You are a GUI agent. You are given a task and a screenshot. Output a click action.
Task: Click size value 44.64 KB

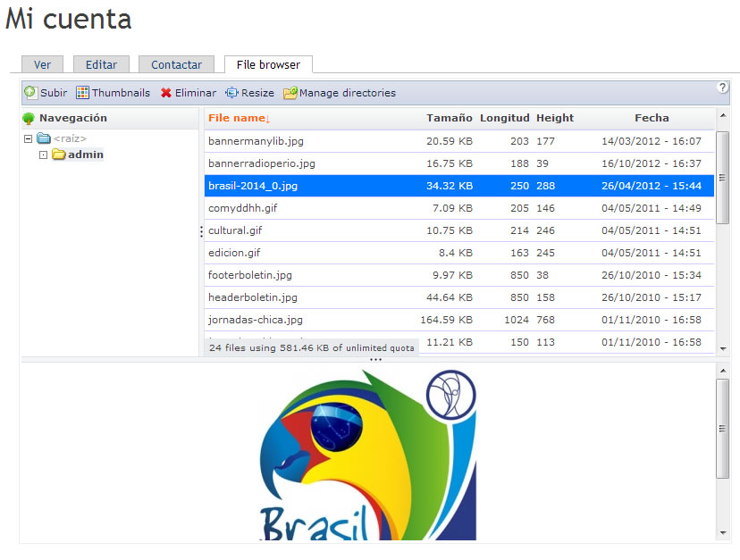pyautogui.click(x=450, y=297)
